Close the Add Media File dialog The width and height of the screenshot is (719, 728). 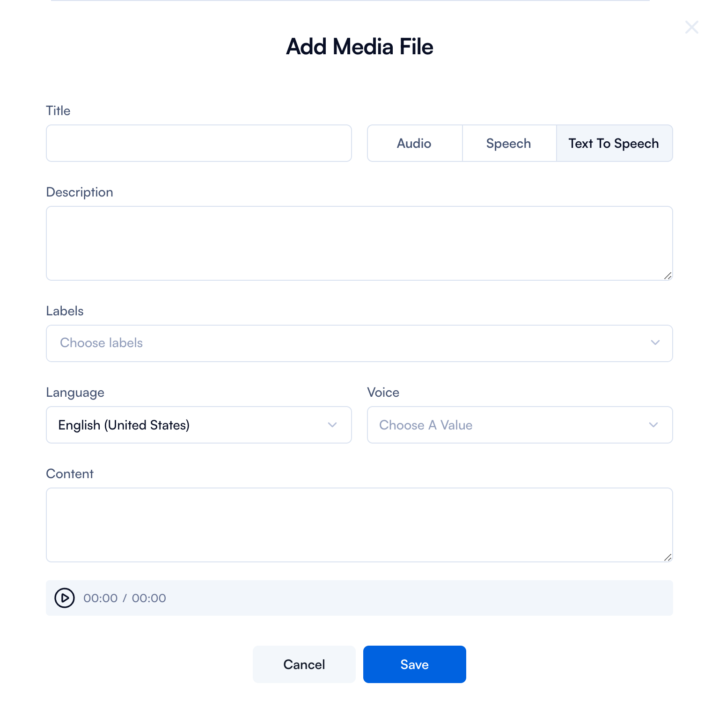pos(691,27)
